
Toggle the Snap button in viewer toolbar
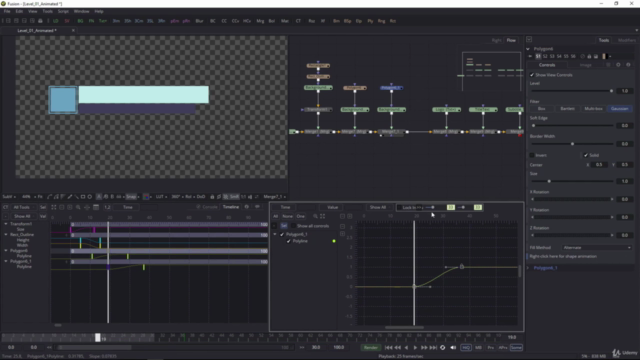pos(131,197)
